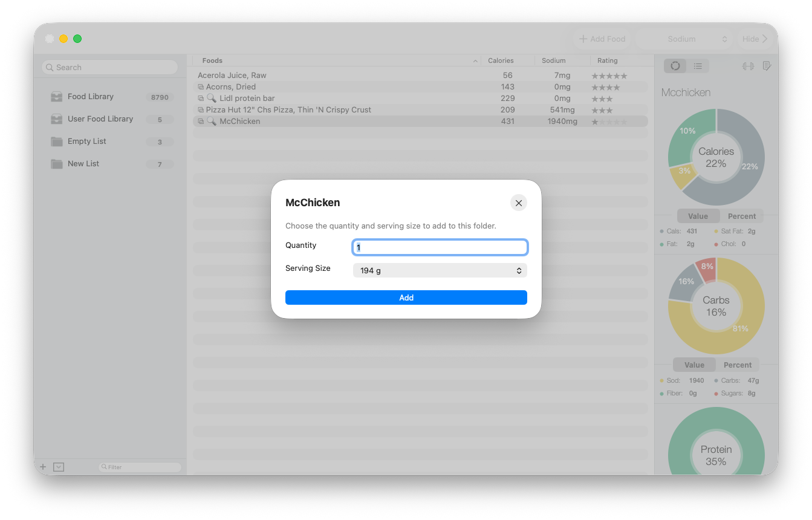Click the copy icon beside Pizza Hut pizza
The image size is (812, 520).
point(201,110)
